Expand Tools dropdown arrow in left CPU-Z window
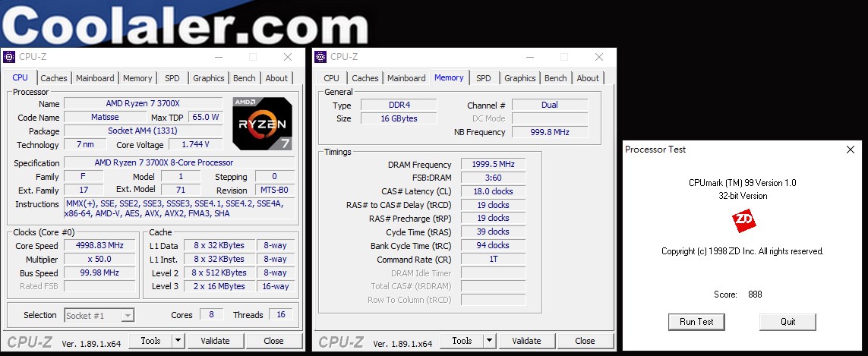This screenshot has width=868, height=356. (178, 341)
